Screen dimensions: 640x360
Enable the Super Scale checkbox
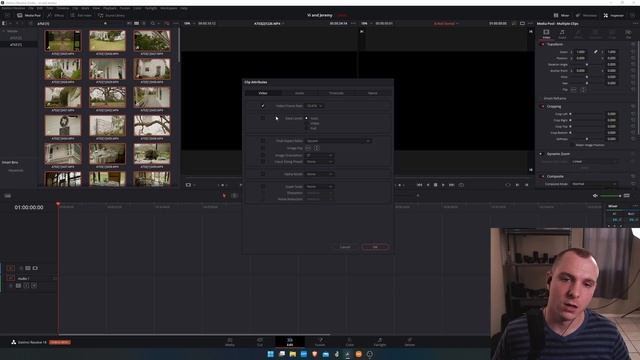[263, 187]
